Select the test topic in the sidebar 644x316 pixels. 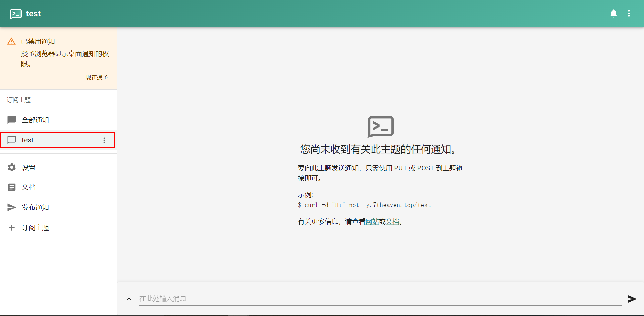40,140
